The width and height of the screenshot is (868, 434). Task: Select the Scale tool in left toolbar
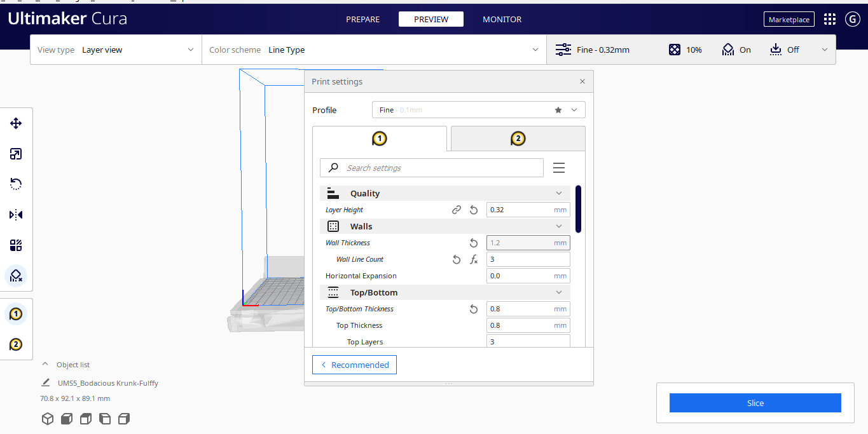(x=16, y=154)
